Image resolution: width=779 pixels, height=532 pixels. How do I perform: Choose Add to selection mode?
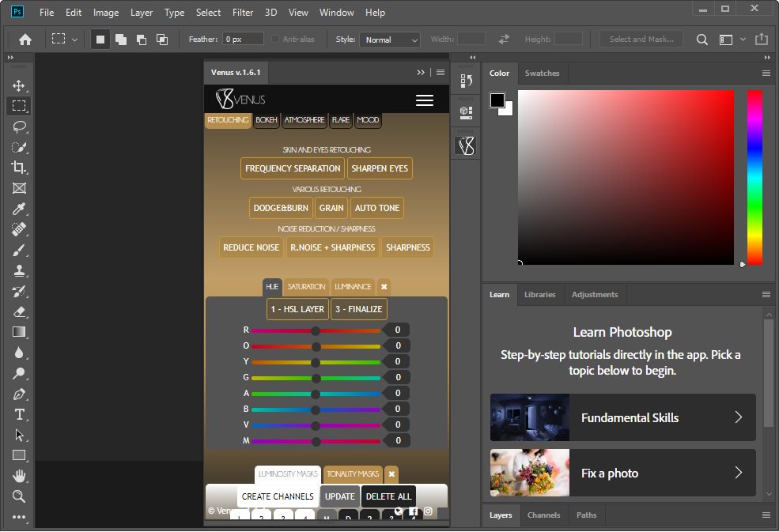pos(121,40)
